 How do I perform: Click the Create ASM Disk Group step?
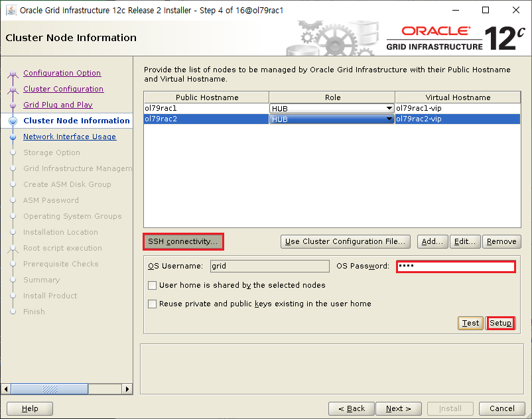pos(67,184)
